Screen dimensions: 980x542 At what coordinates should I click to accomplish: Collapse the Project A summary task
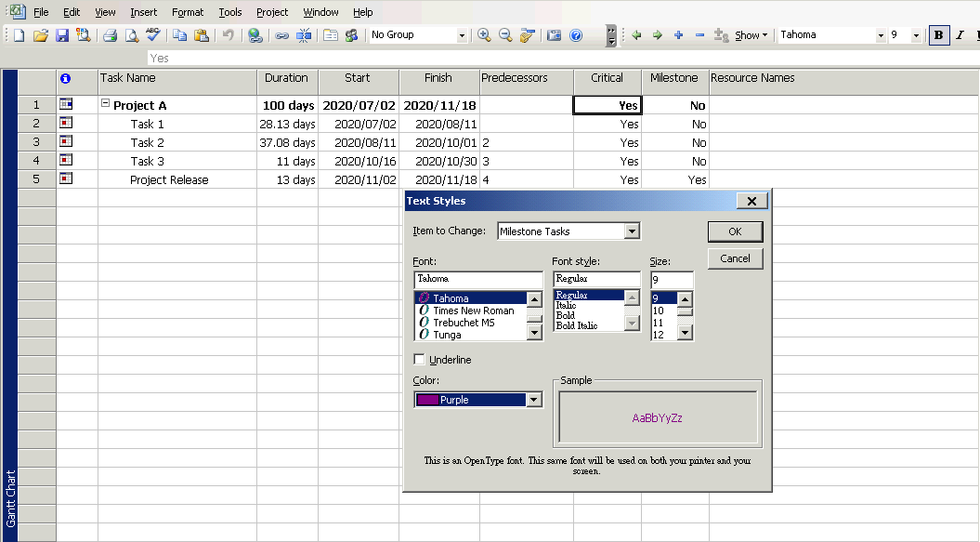click(x=106, y=105)
